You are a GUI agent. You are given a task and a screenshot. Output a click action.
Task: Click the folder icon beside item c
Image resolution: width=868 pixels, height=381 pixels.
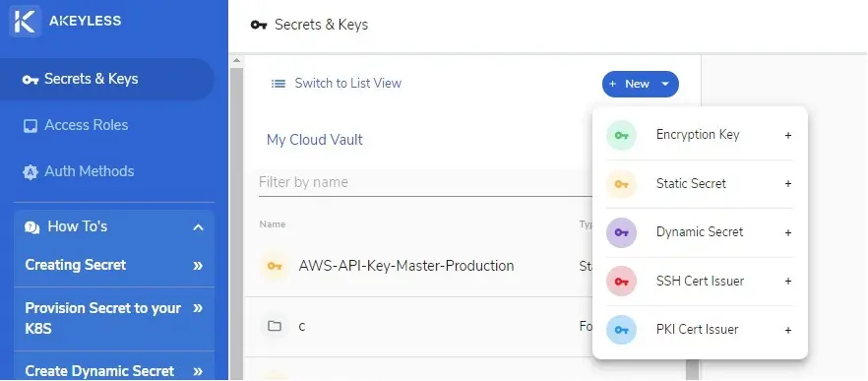click(x=275, y=326)
